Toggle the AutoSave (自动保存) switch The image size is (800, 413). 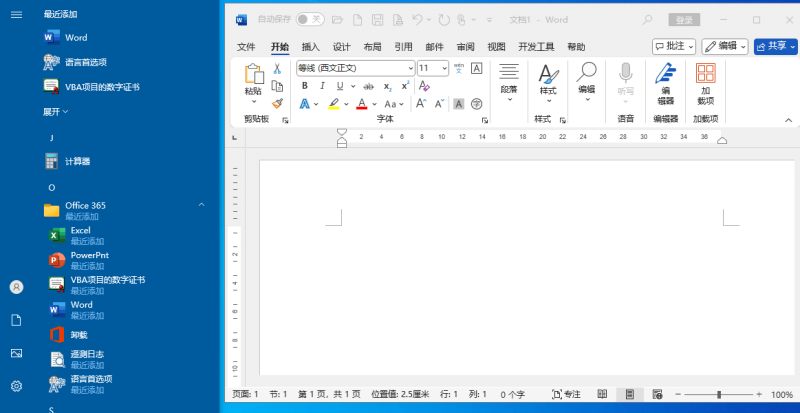[x=310, y=19]
